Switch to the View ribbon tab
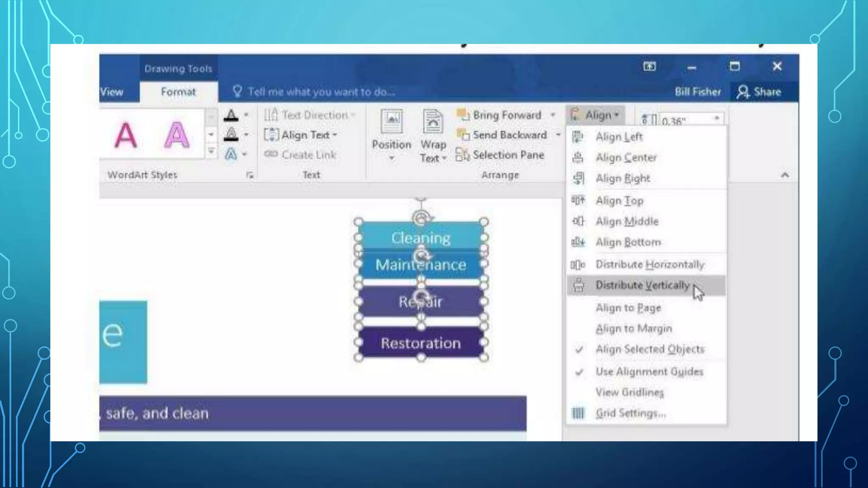Viewport: 868px width, 488px height. [x=112, y=92]
